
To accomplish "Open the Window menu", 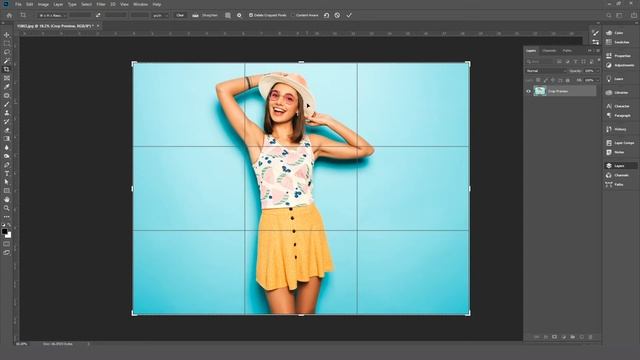I will coord(140,4).
